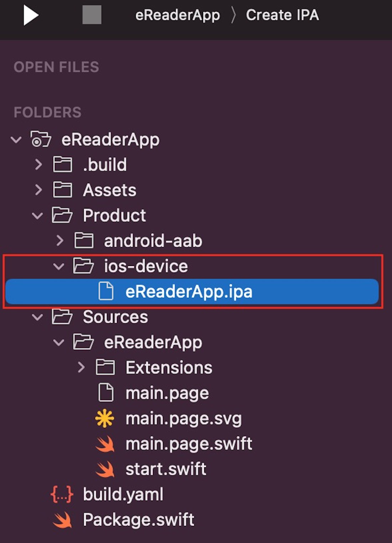Click the Swift icon beside start.swift
392x543 pixels.
pyautogui.click(x=105, y=469)
